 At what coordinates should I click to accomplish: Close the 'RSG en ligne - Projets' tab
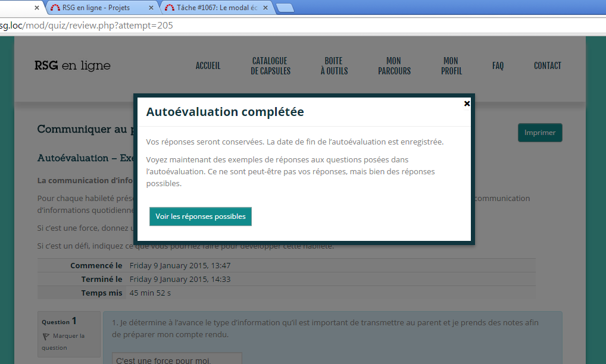point(151,8)
